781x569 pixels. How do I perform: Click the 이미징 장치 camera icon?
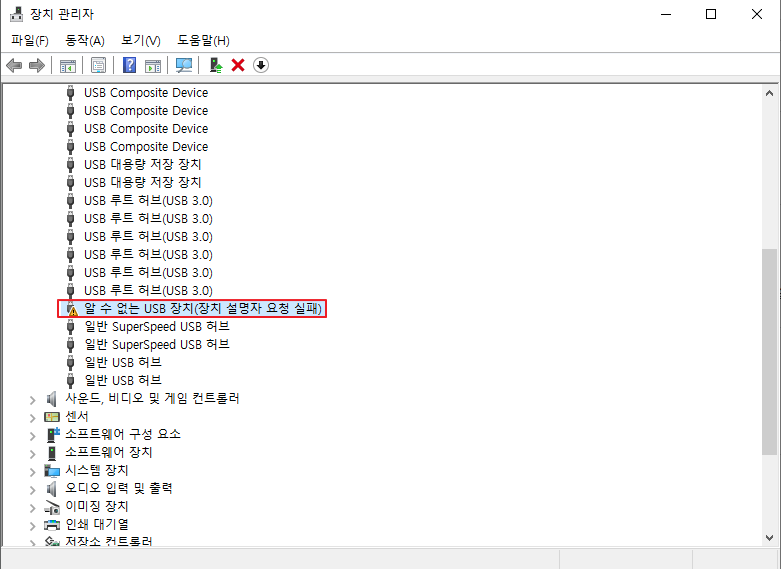[x=52, y=507]
